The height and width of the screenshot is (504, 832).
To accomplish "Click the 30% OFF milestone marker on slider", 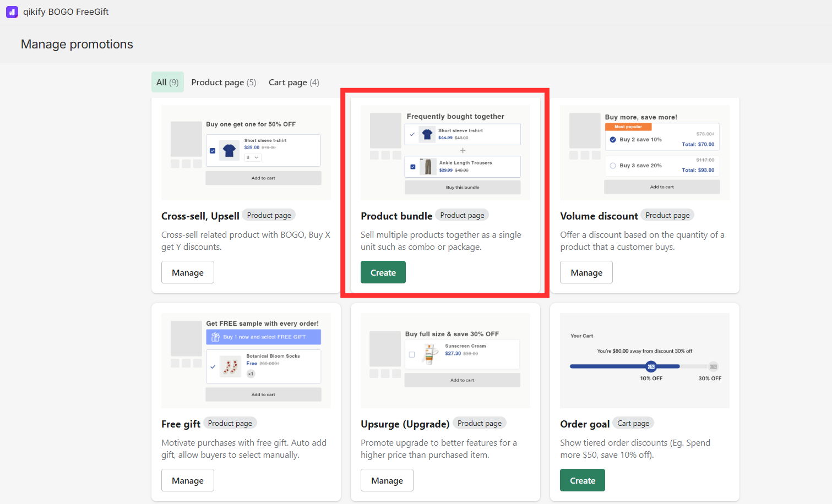I will pos(714,366).
